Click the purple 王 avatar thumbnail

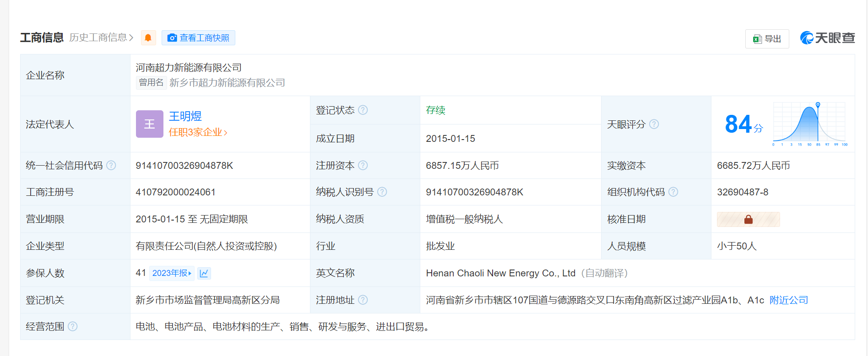149,124
